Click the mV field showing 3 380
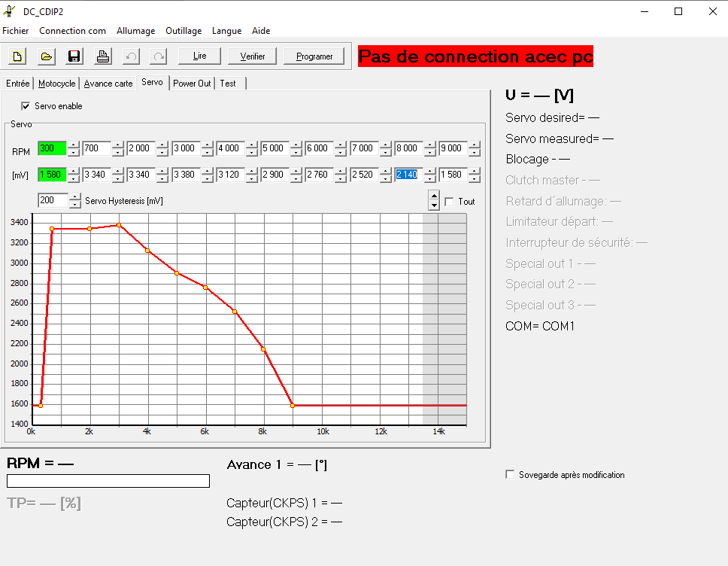Viewport: 728px width, 566px height. (x=186, y=175)
